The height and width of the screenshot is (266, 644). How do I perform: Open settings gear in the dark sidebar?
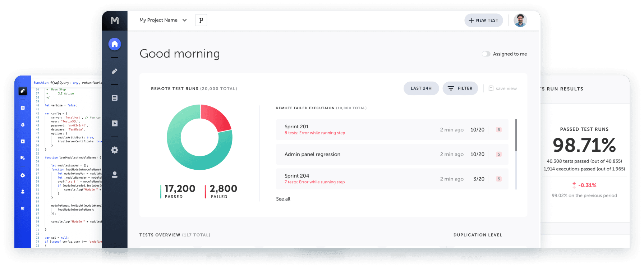point(115,150)
